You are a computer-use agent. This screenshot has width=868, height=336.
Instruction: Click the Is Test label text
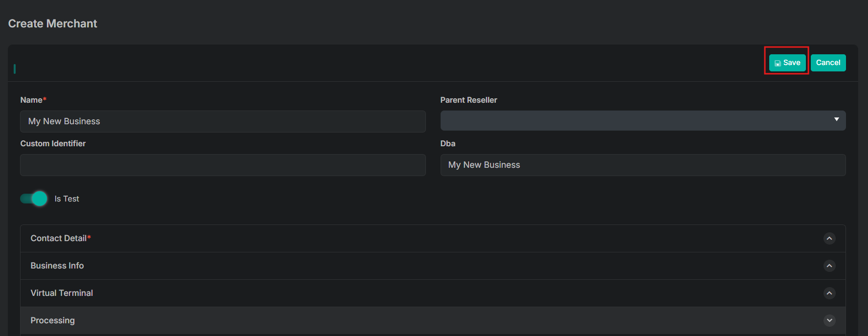pyautogui.click(x=67, y=199)
